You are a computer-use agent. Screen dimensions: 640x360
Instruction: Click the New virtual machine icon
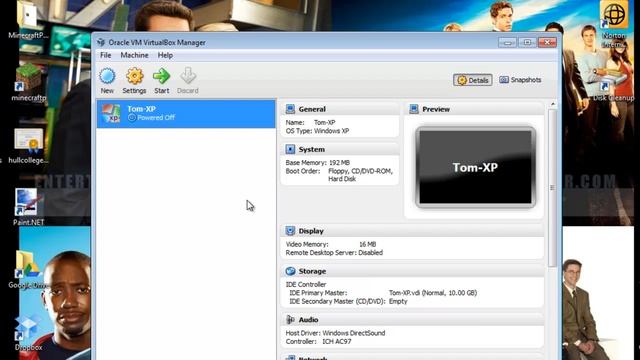107,76
